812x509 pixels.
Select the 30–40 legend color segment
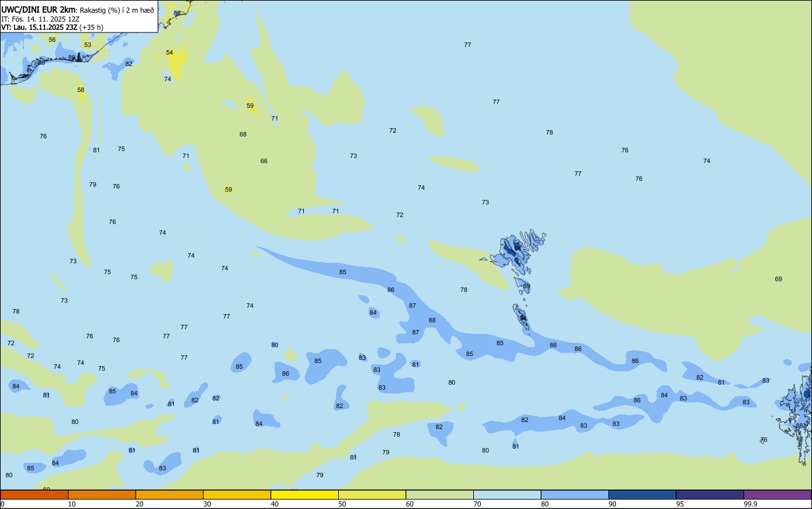click(237, 494)
